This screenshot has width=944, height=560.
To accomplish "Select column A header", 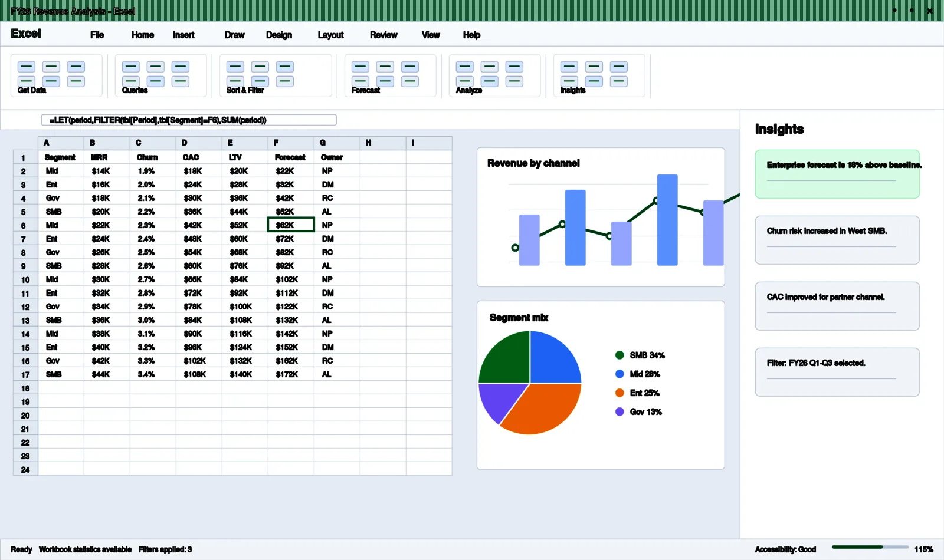I will point(61,143).
